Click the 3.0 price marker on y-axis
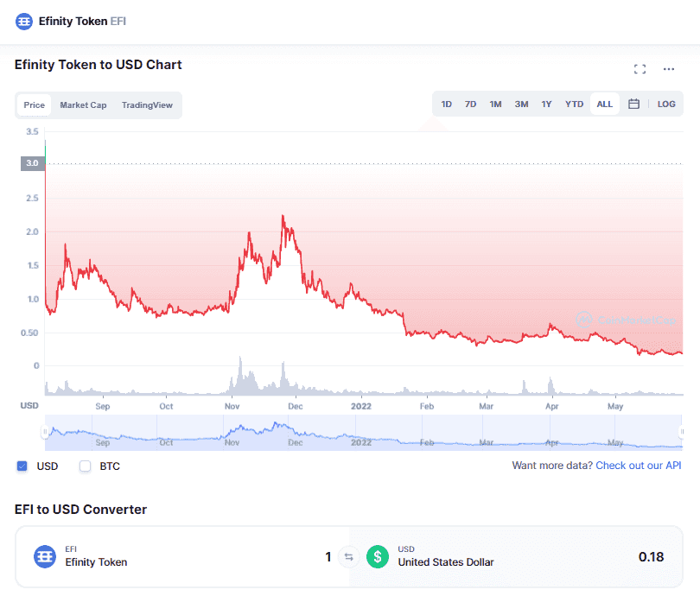 tap(33, 163)
